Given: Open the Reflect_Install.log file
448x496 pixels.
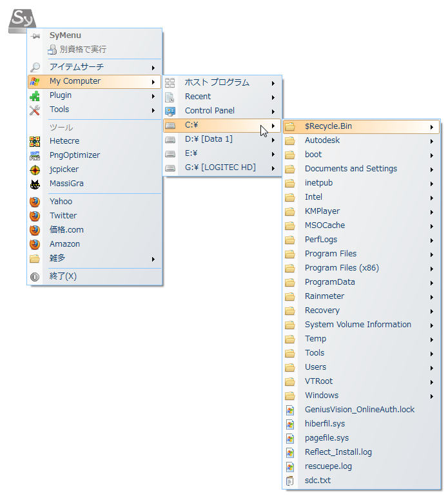Looking at the screenshot, I should (x=361, y=453).
